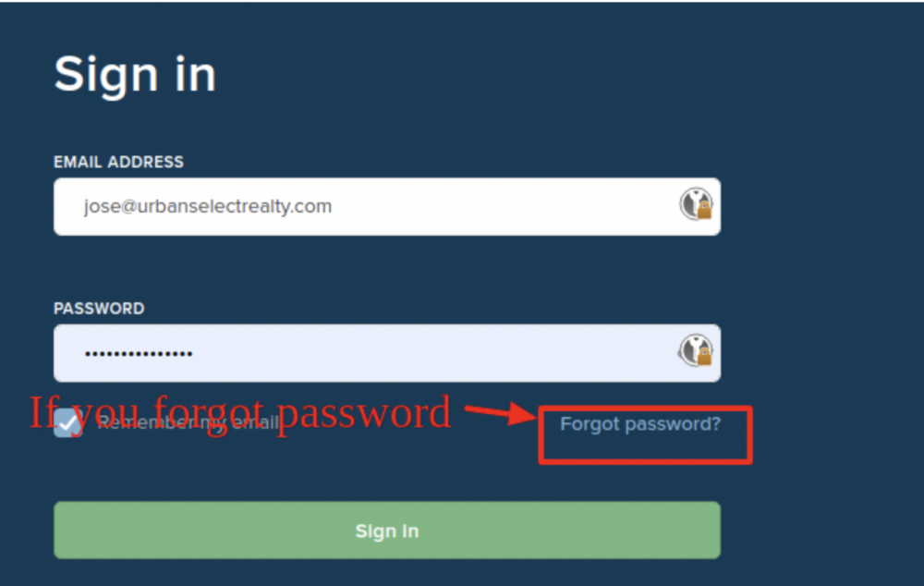
Task: Click the password manager icon in email field
Action: click(x=696, y=204)
